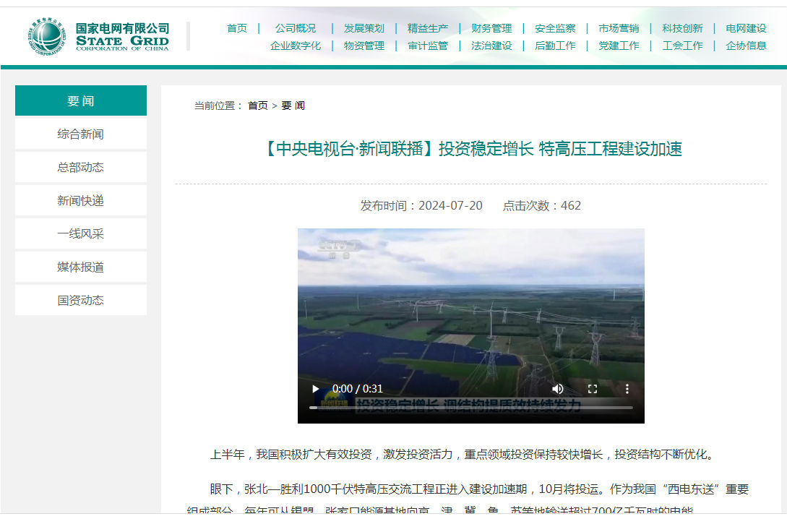Open 后勤工作 navigation item

pyautogui.click(x=555, y=46)
